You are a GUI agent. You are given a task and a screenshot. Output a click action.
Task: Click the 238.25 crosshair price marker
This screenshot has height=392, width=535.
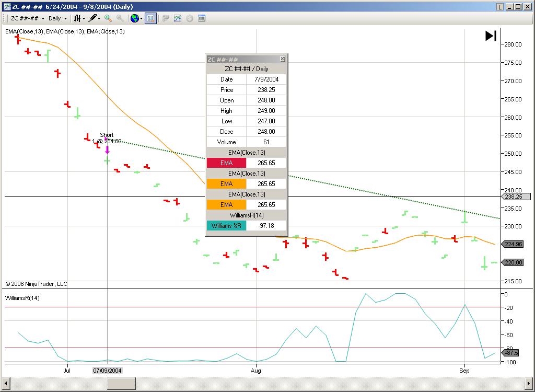[516, 197]
